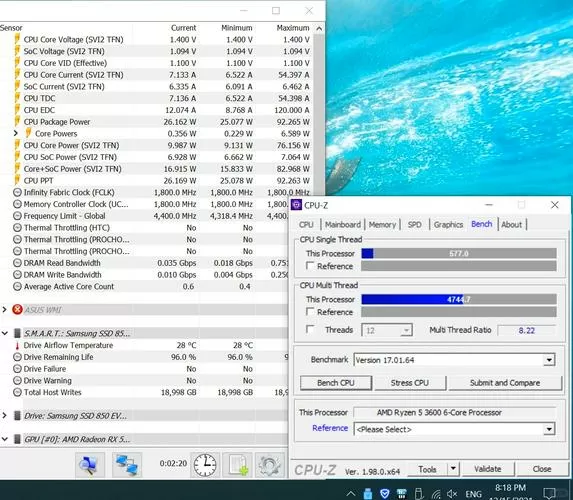Viewport: 573px width, 500px height.
Task: Reset sensor timer with clock icon
Action: click(x=205, y=465)
